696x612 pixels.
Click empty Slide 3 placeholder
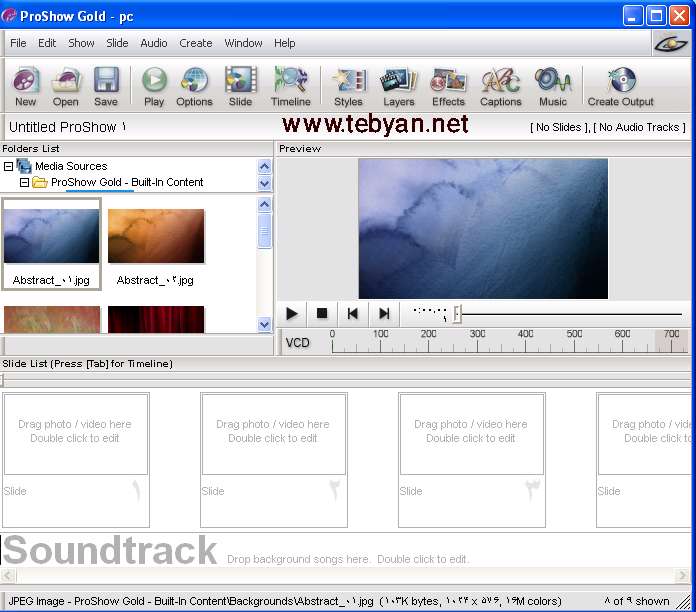tap(471, 459)
